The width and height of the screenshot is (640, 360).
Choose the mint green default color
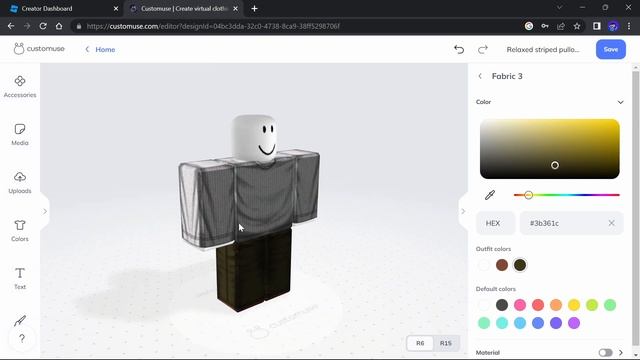[484, 323]
